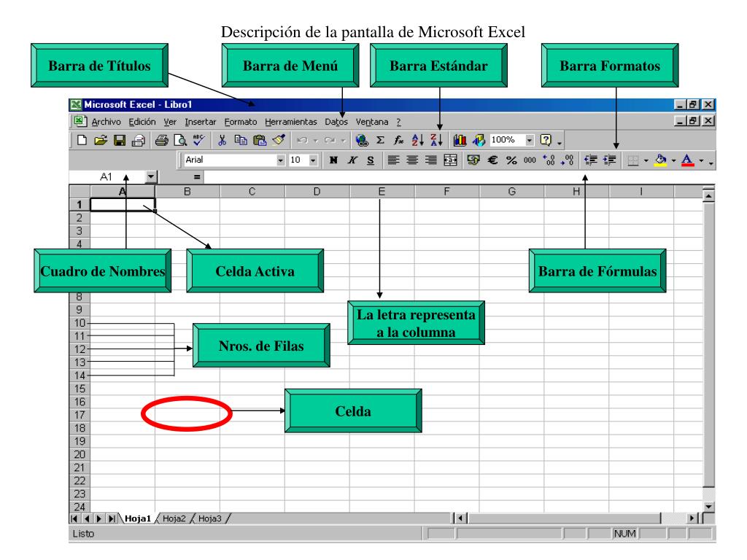
Task: Open the Paste Function fx icon
Action: (x=399, y=140)
